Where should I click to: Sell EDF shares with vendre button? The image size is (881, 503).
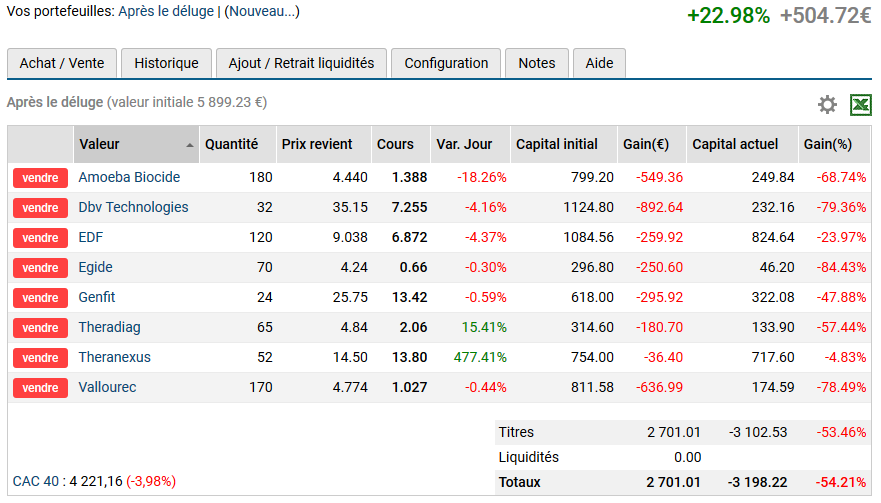[x=40, y=238]
